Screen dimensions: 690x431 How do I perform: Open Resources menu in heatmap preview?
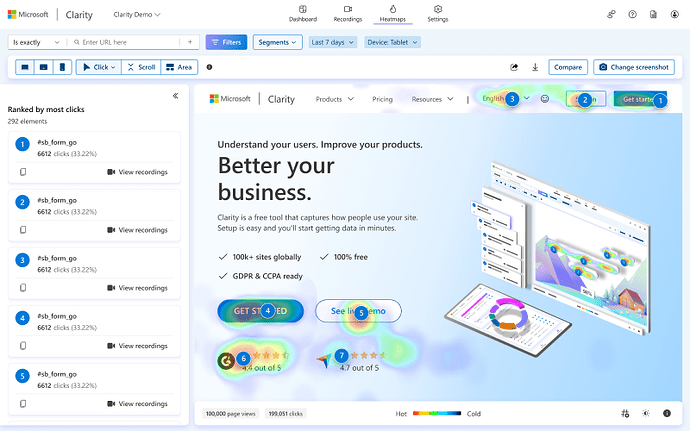pyautogui.click(x=432, y=99)
